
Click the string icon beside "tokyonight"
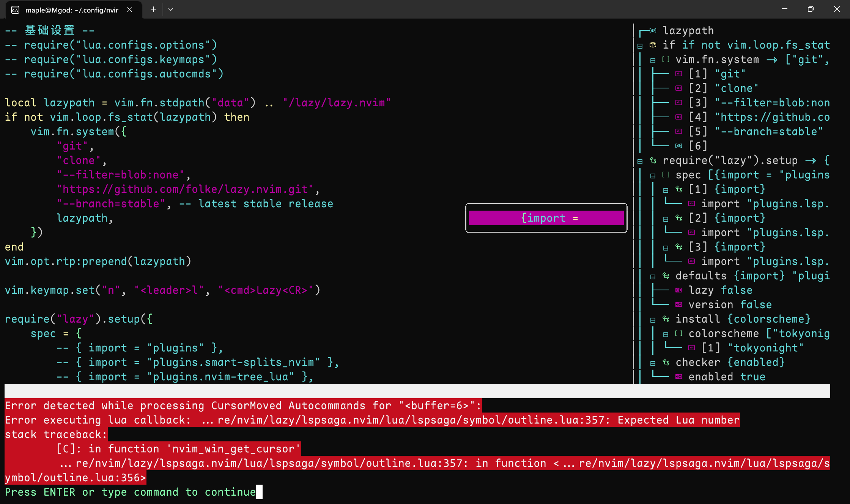(x=692, y=347)
